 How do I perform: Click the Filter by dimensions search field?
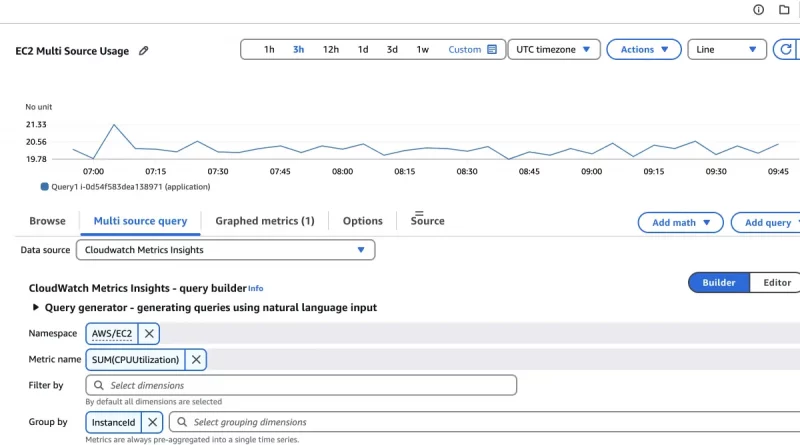[x=301, y=385]
